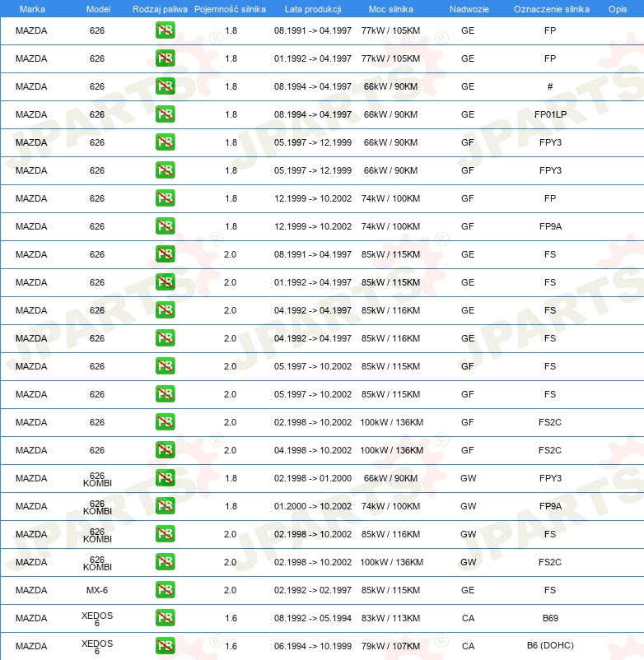This screenshot has height=660, width=644.
Task: Select the 'FP01LP' engine code cell
Action: pos(550,114)
